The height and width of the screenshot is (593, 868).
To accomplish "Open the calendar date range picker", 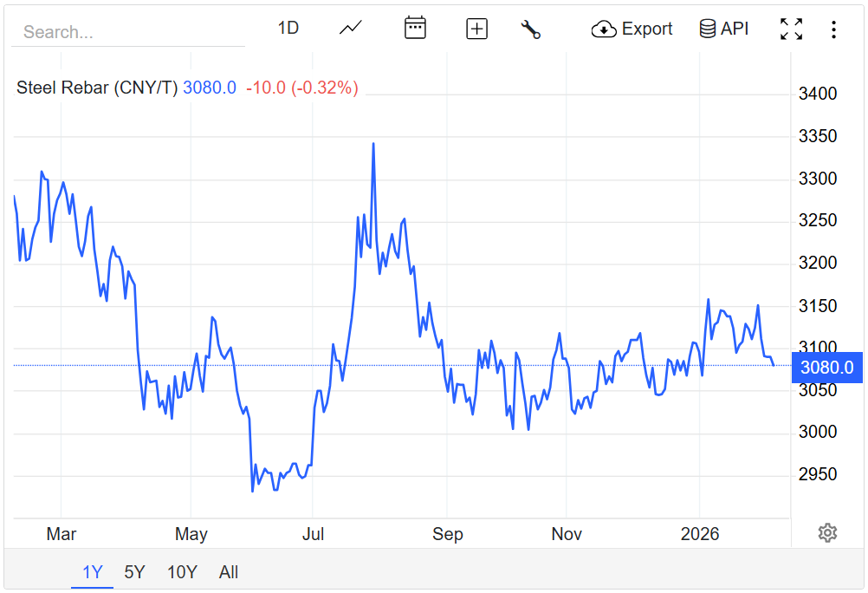I will pos(415,29).
